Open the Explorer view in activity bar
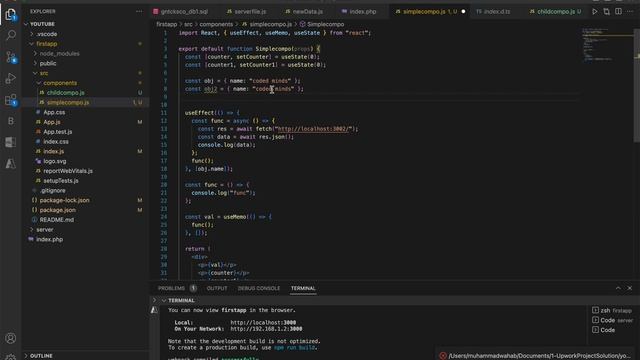Screen dimensions: 640x360 [11, 14]
